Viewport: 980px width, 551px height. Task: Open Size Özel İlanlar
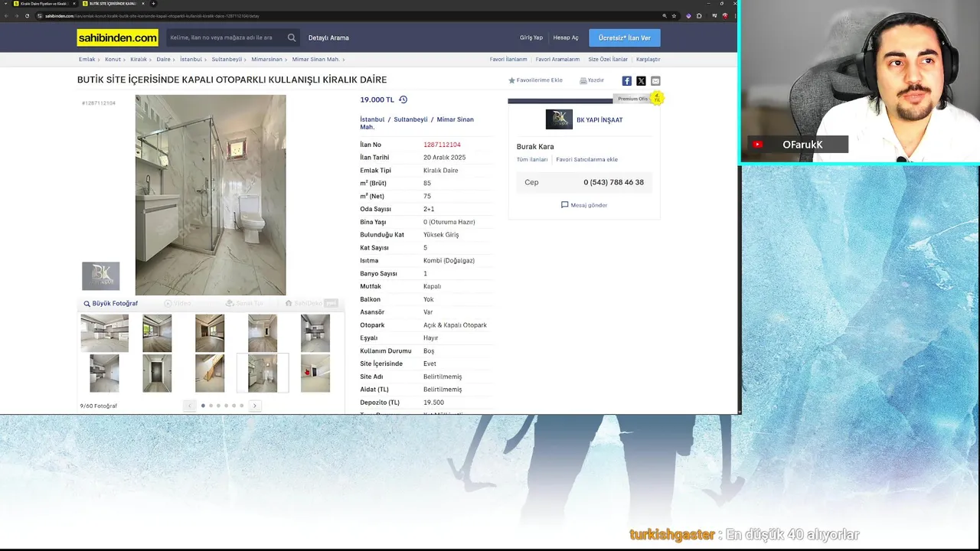coord(608,59)
